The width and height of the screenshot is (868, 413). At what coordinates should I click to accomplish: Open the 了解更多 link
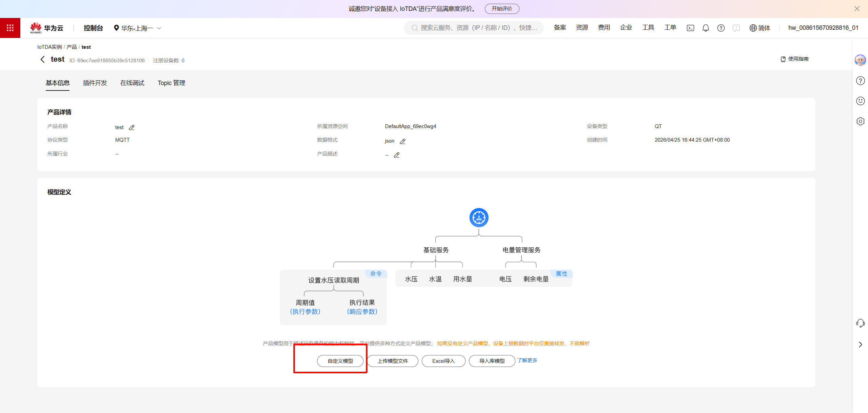[x=527, y=360]
